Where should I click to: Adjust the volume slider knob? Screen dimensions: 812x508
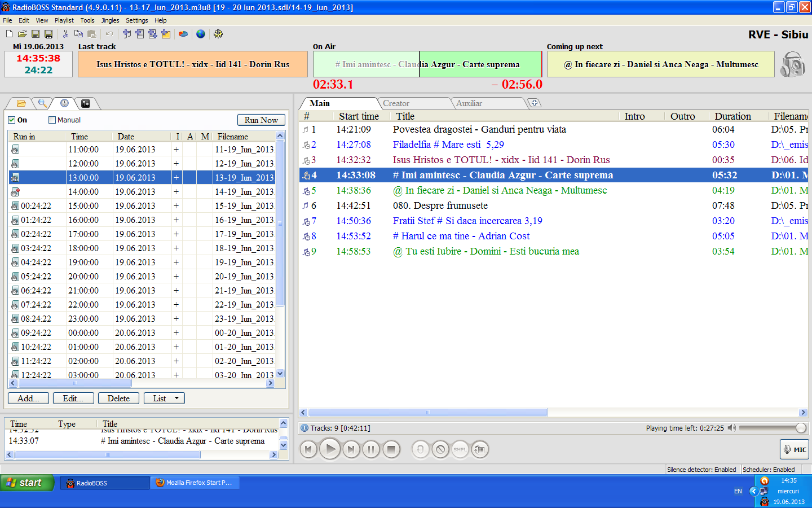[x=801, y=428]
